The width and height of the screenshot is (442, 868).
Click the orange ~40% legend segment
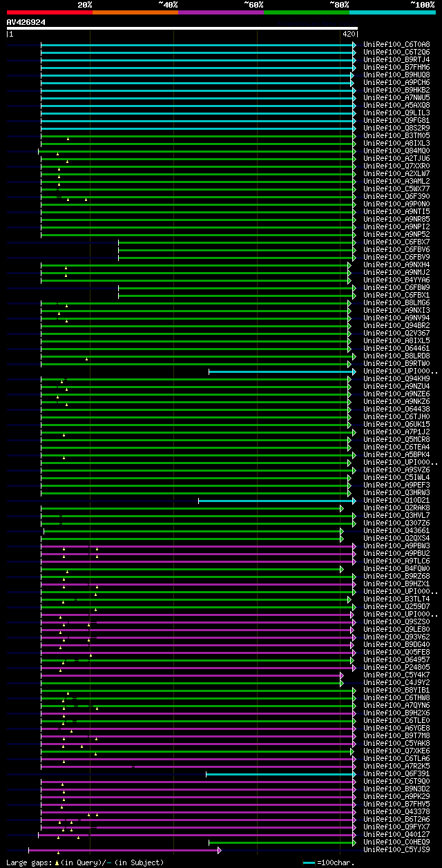(x=135, y=12)
